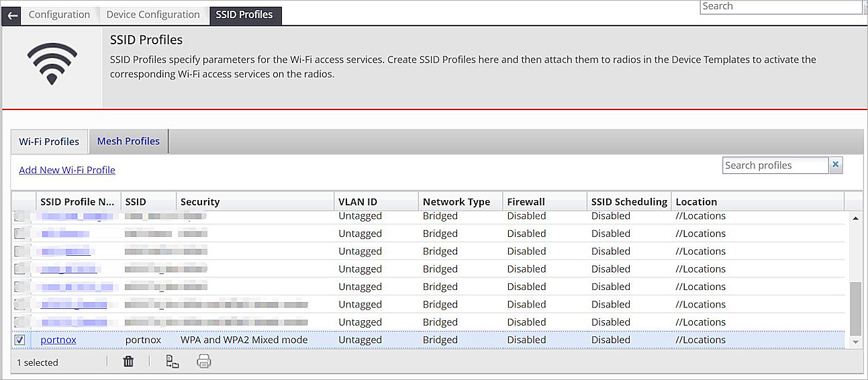Click the back arrow icon

[x=12, y=15]
